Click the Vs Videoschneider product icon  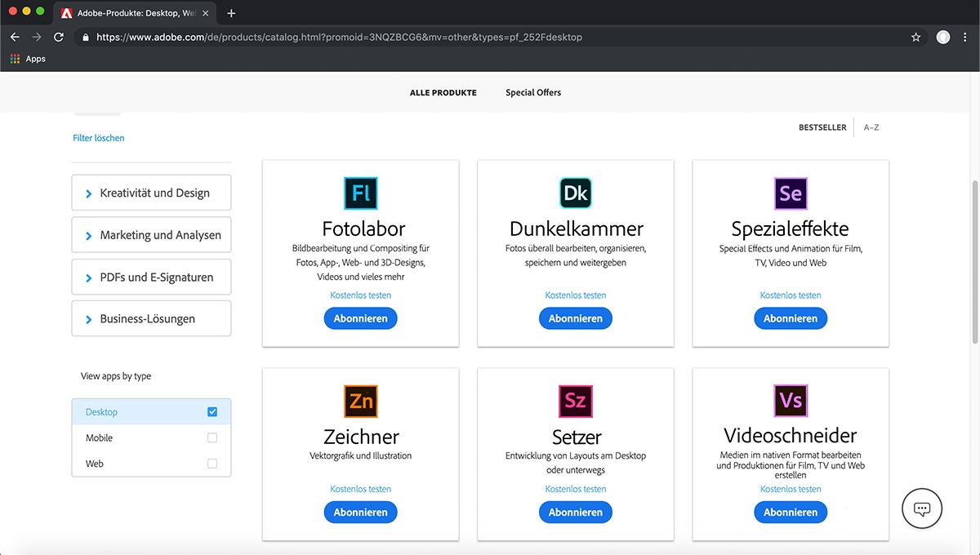[x=791, y=401]
